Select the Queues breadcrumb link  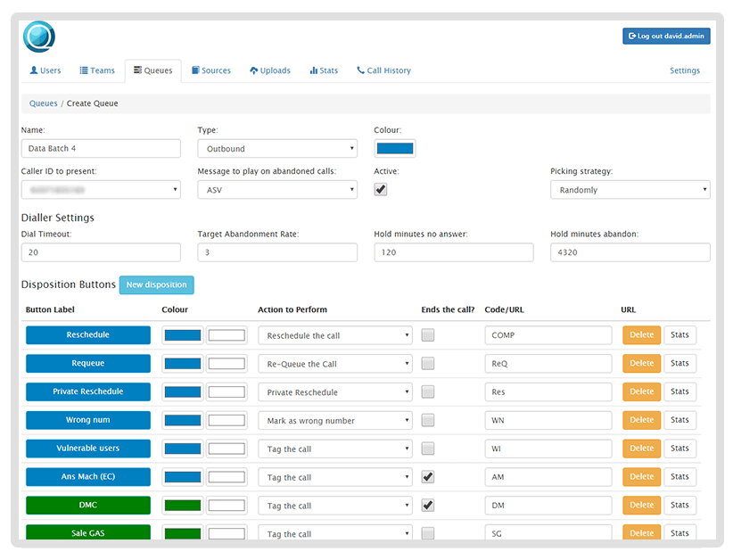coord(43,103)
